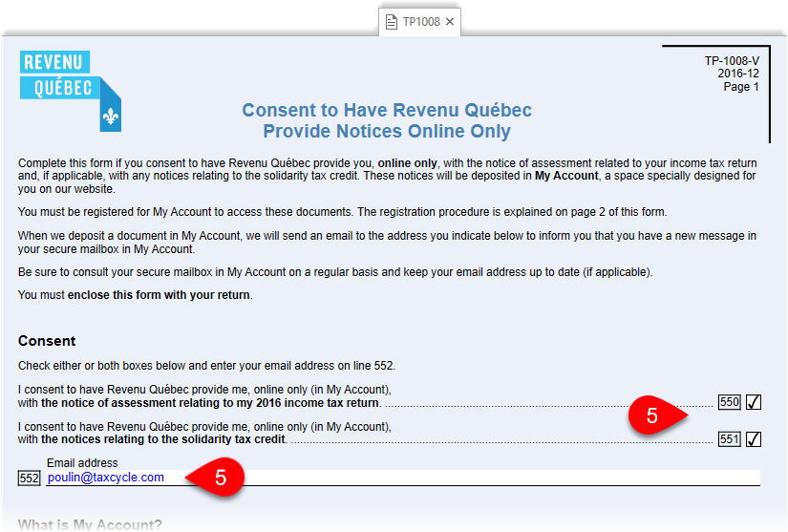This screenshot has width=788, height=532.
Task: Select the TP1008 tab
Action: (419, 22)
